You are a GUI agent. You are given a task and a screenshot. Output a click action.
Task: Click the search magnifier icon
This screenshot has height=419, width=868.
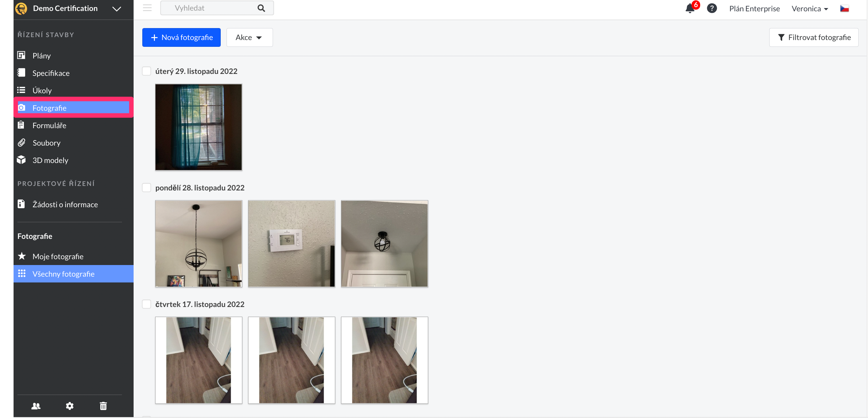(x=261, y=8)
